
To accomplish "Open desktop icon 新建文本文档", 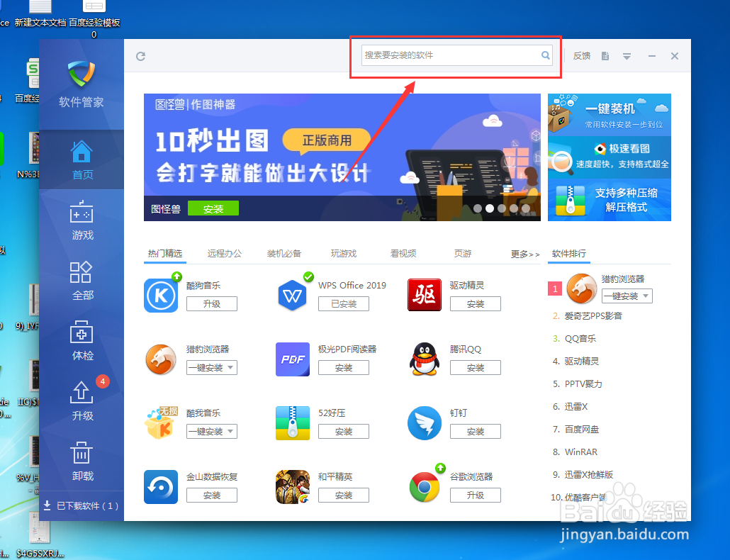I will click(40, 14).
